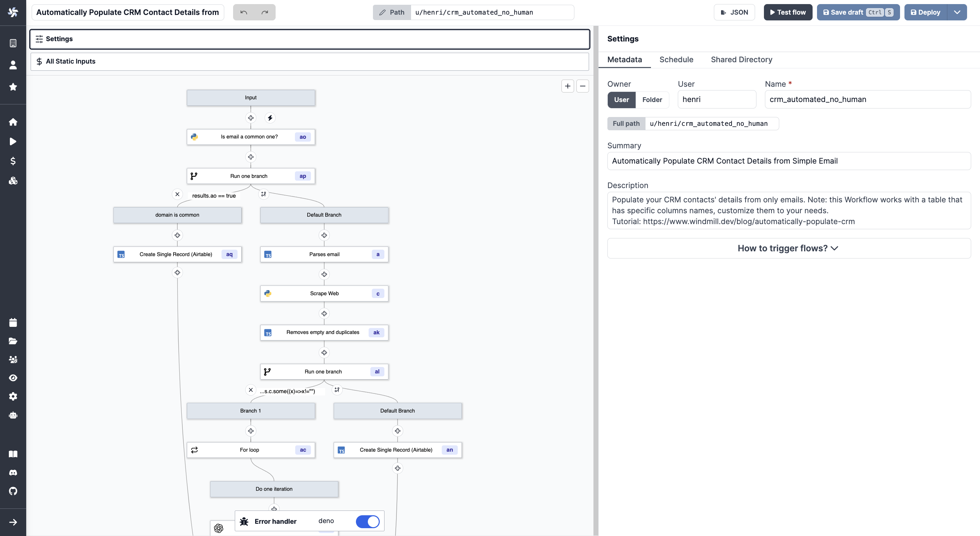Expand the sidebar with bottom arrow

pyautogui.click(x=13, y=522)
